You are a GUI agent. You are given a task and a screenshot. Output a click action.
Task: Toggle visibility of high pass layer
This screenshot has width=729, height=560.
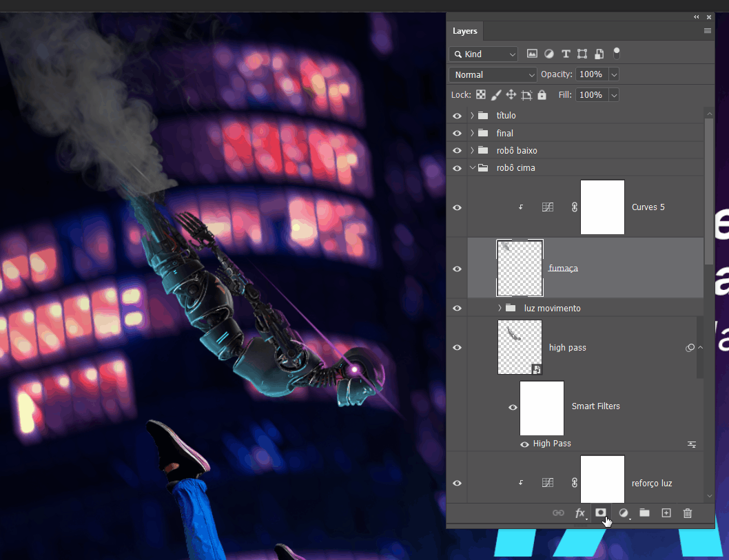point(457,348)
